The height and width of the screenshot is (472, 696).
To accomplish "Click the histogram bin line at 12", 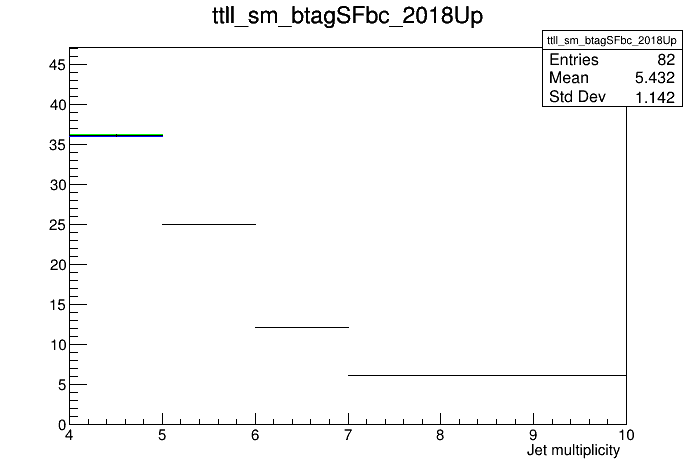I will coord(302,327).
